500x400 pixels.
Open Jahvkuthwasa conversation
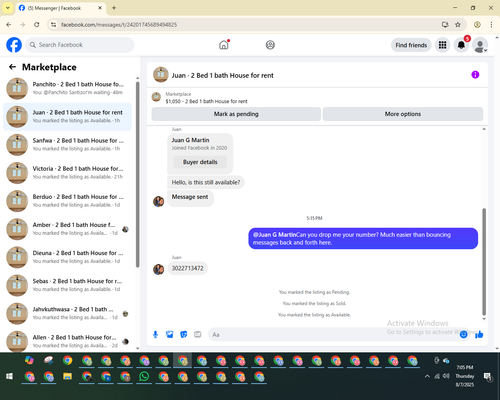[x=67, y=313]
